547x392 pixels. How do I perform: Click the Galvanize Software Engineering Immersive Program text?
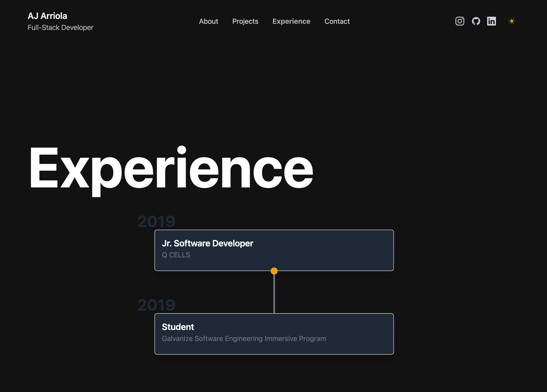(244, 339)
